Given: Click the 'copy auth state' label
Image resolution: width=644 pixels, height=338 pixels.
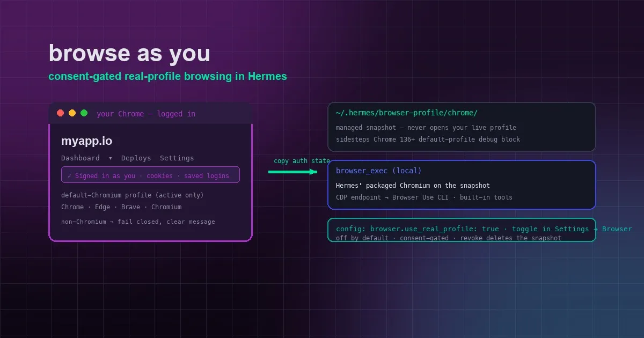Looking at the screenshot, I should coord(302,161).
